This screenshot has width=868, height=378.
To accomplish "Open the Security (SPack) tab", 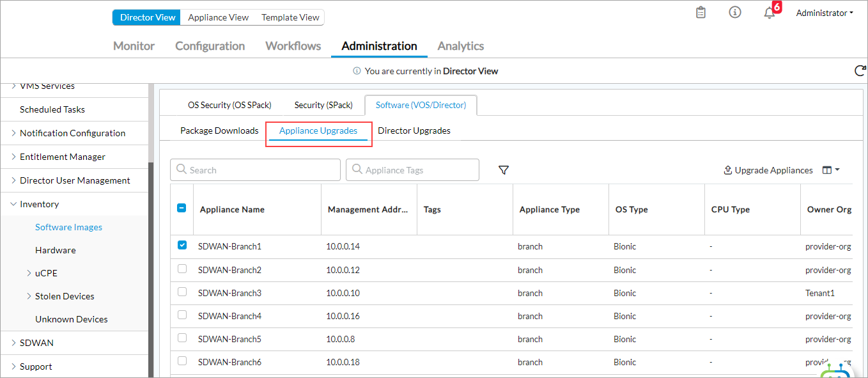I will (x=323, y=105).
